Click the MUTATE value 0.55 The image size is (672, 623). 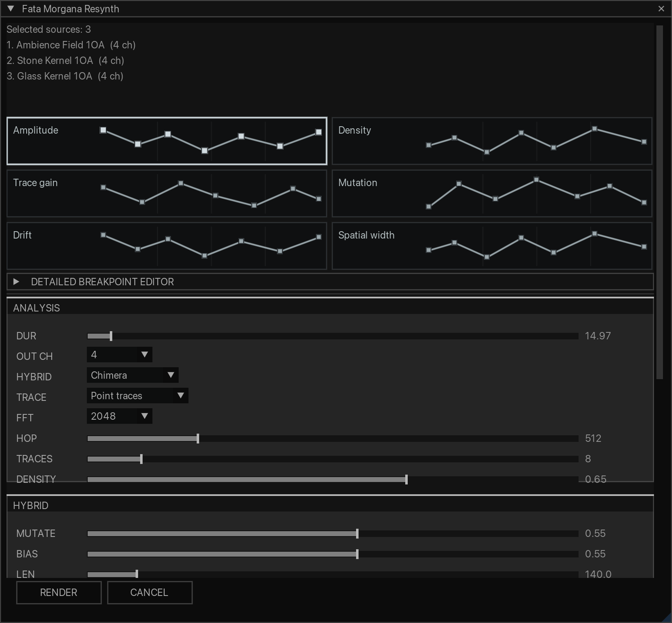pyautogui.click(x=595, y=533)
